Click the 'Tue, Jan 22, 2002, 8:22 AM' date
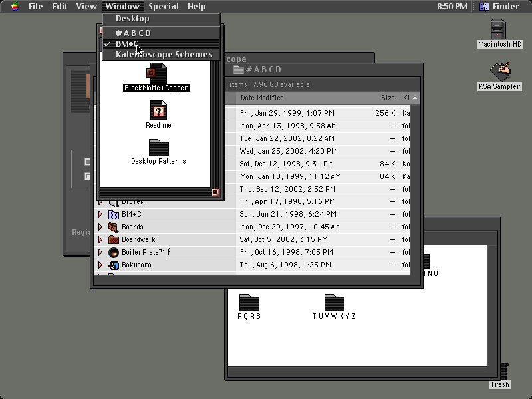532x399 pixels. 287,138
